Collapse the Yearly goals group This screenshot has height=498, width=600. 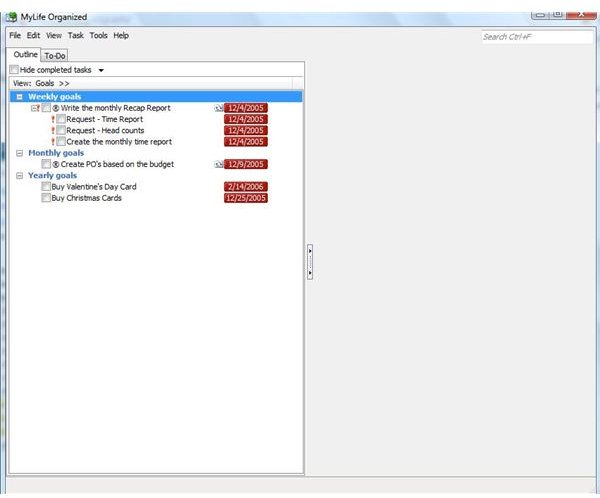[20, 176]
